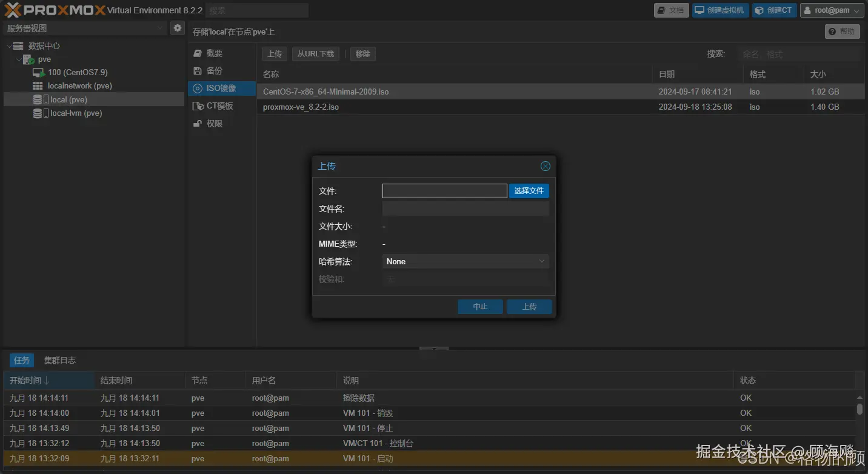Click the Create CT (创建CT) button
This screenshot has width=868, height=474.
click(775, 10)
